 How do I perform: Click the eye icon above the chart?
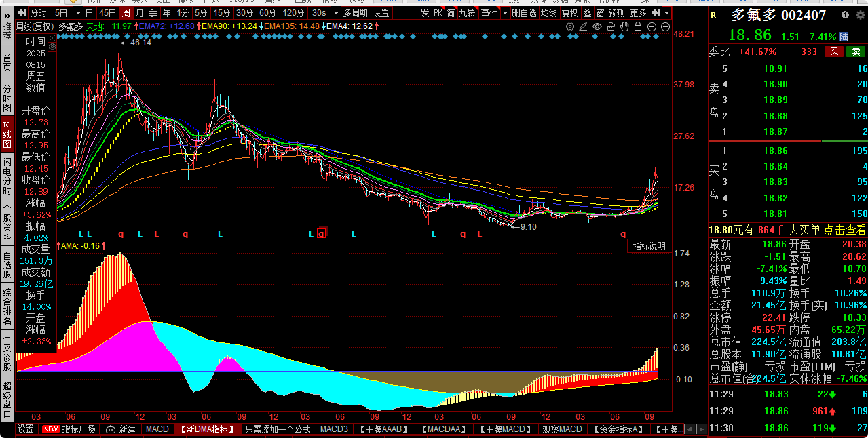[597, 26]
